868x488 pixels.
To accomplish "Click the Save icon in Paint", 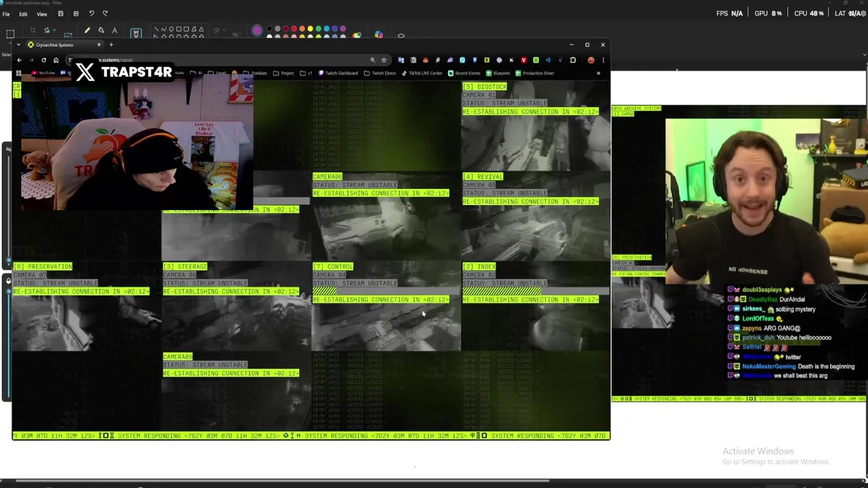I will [x=60, y=14].
